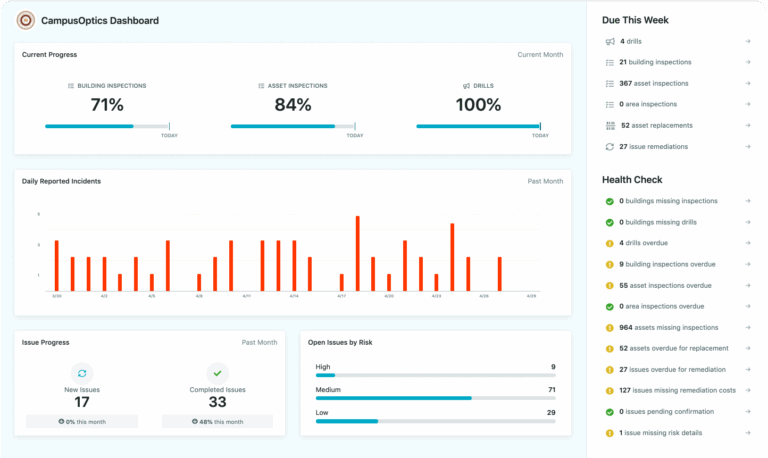The image size is (768, 458).
Task: Click the refresh icon beside 27 issue remediations
Action: tap(610, 147)
